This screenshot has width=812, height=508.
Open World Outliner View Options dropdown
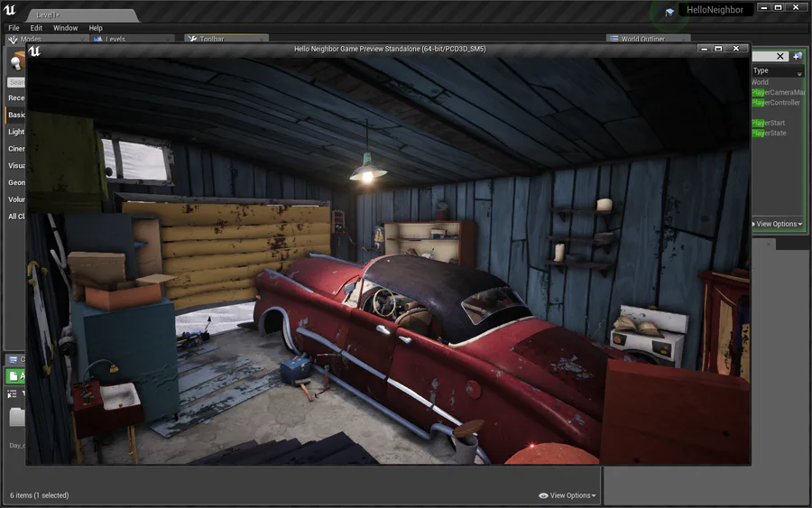coord(780,224)
